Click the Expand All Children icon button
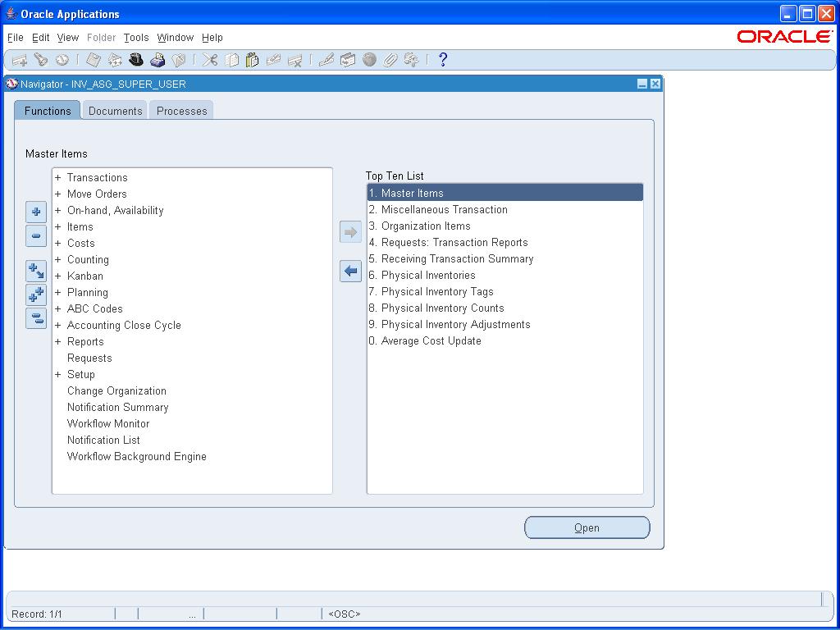 tap(36, 271)
